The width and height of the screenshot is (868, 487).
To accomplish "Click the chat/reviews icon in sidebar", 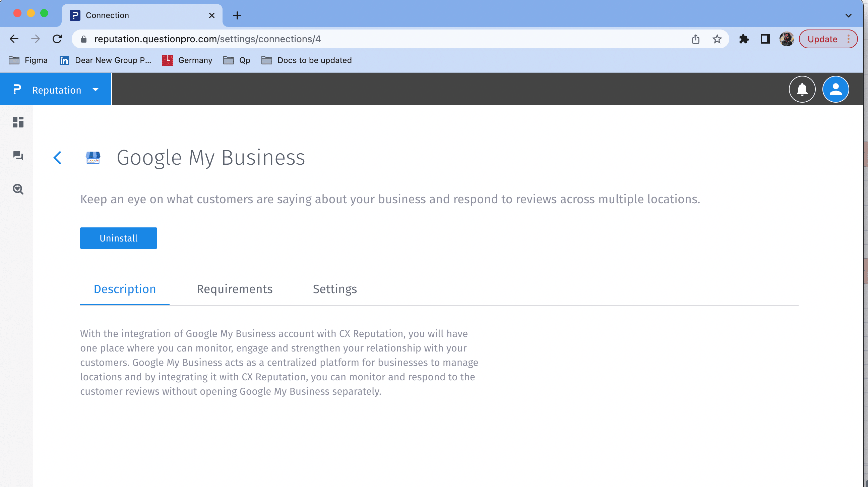I will tap(18, 155).
